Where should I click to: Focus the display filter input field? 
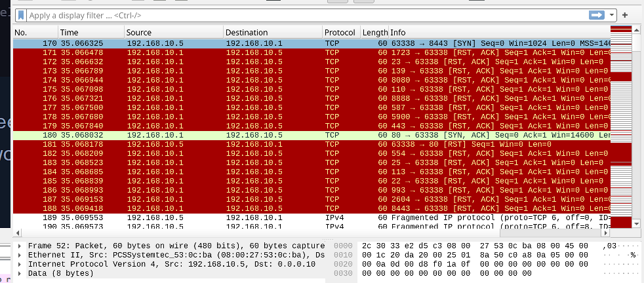(x=306, y=16)
